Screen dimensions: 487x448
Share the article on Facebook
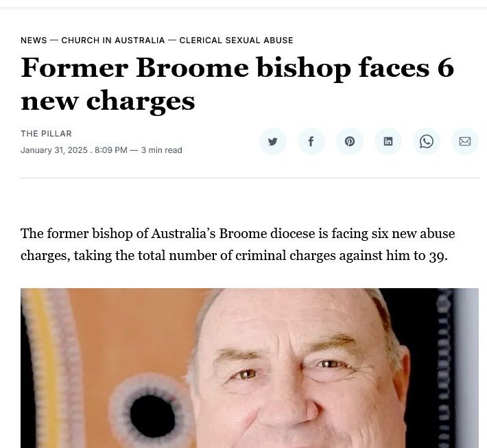pos(311,141)
